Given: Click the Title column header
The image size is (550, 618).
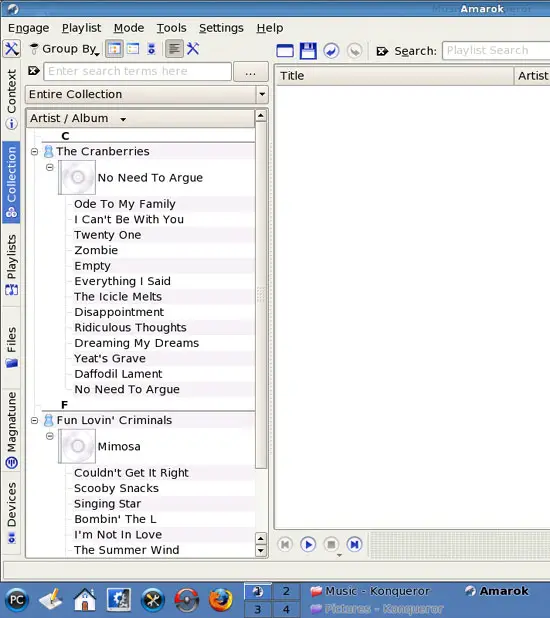Looking at the screenshot, I should 394,76.
